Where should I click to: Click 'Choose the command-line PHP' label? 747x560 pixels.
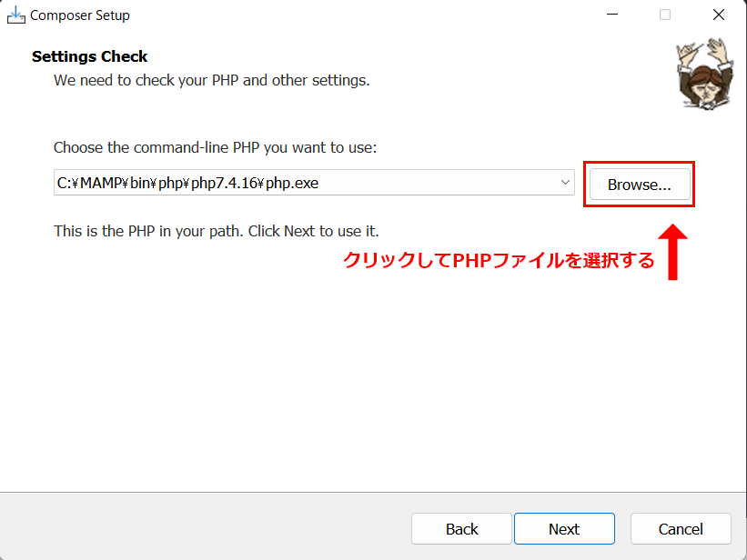coord(215,147)
